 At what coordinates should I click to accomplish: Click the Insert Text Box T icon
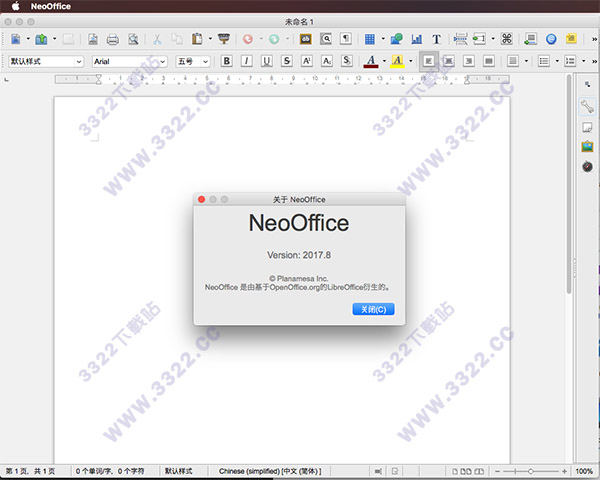436,39
